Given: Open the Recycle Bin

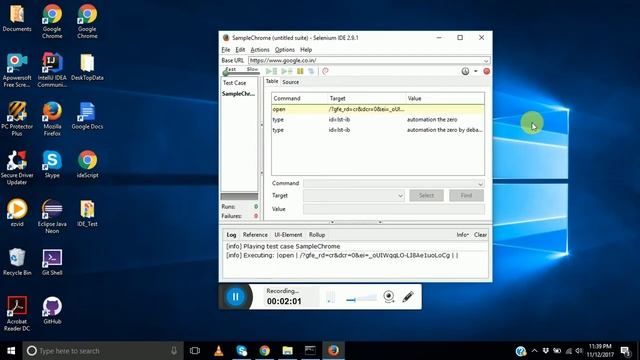Looking at the screenshot, I should tap(17, 262).
